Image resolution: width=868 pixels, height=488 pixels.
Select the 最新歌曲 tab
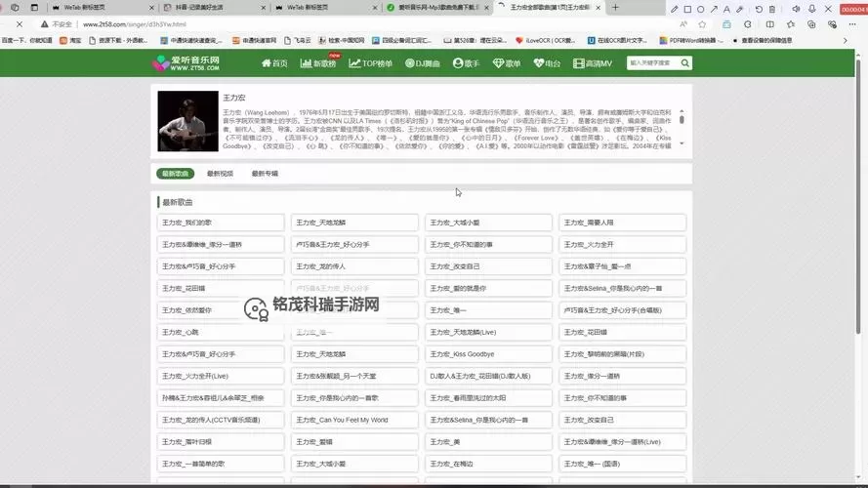tap(176, 173)
